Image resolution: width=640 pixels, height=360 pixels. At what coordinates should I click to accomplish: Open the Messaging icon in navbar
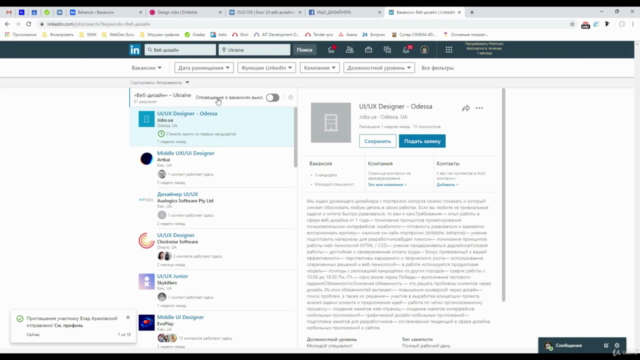click(x=387, y=50)
